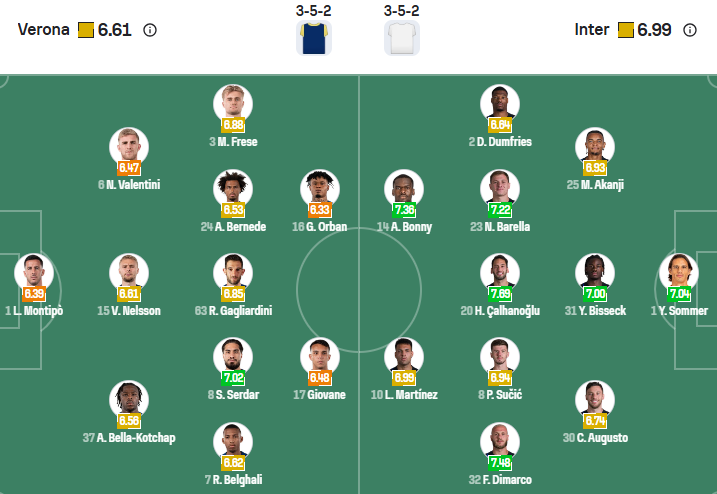Click the info icon next to Verona rating
Image resolution: width=717 pixels, height=494 pixels.
tap(150, 30)
